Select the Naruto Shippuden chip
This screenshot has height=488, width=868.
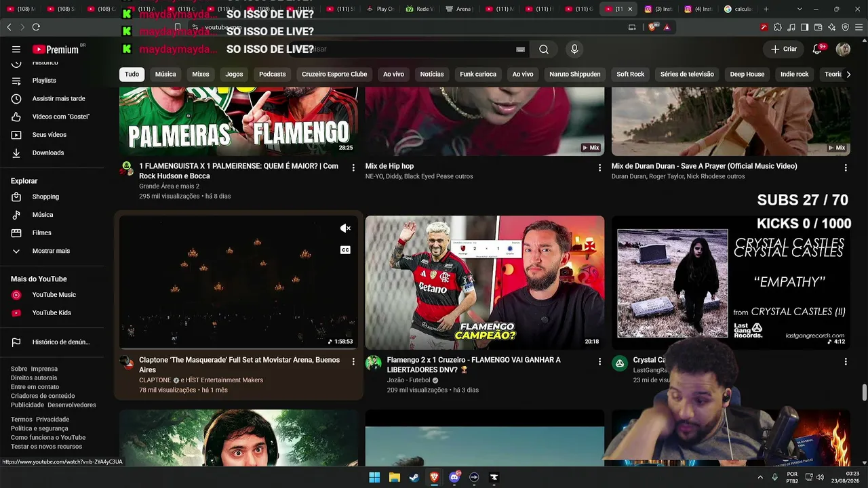575,75
